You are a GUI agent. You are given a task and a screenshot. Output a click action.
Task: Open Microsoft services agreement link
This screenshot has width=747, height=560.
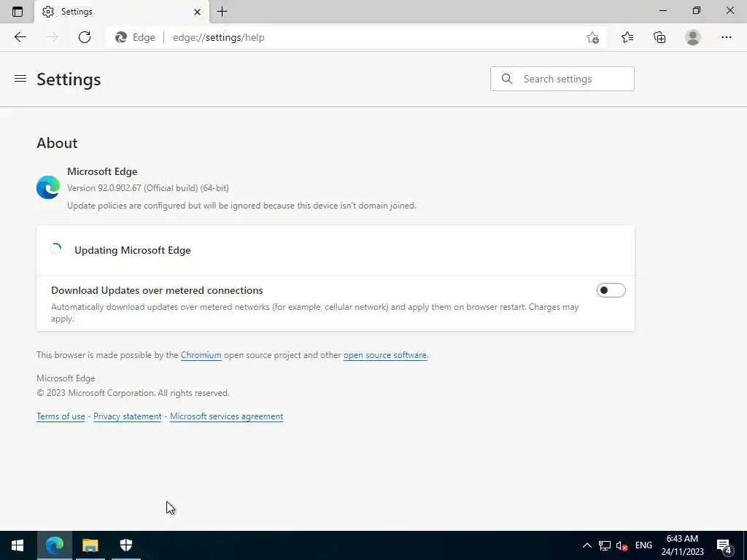coord(226,416)
